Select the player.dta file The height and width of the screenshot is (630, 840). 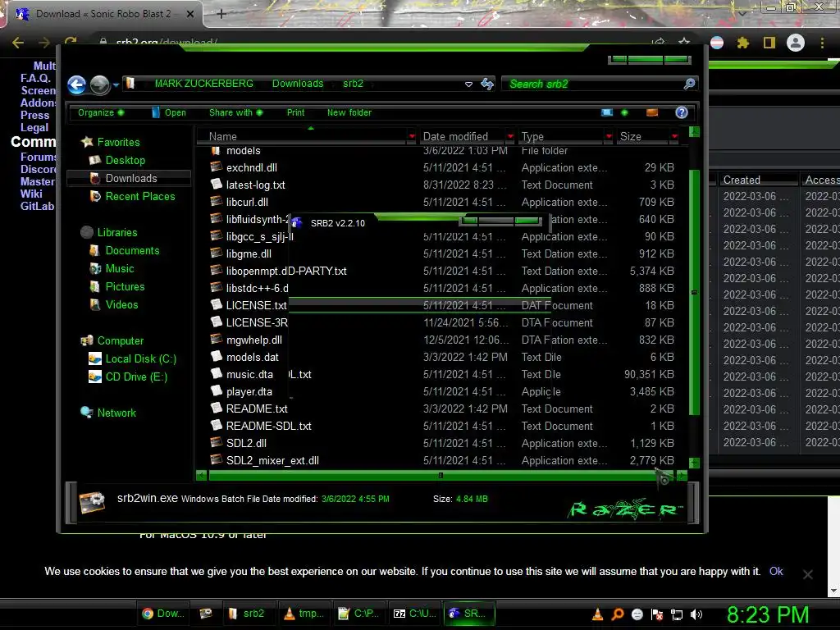coord(249,391)
